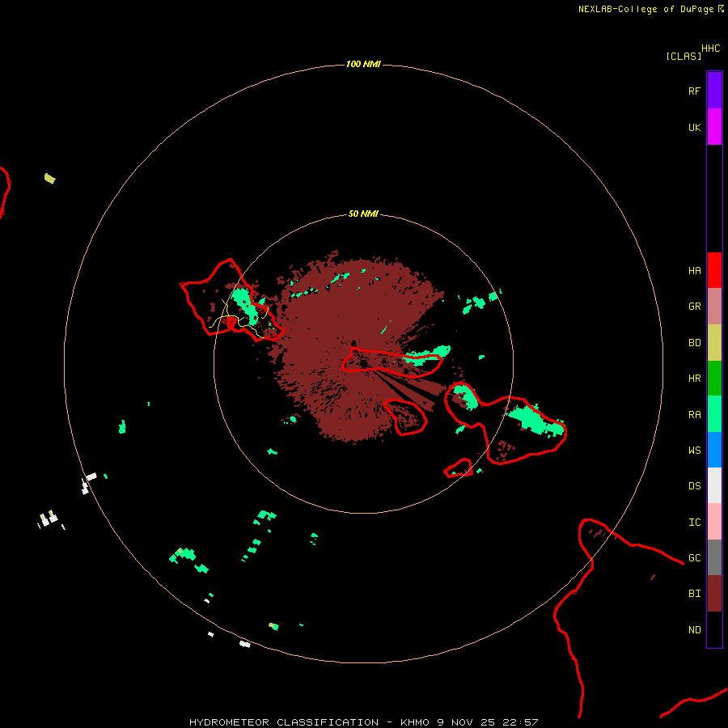Pick the RA bright green legend swatch
This screenshot has width=728, height=728.
[x=714, y=414]
